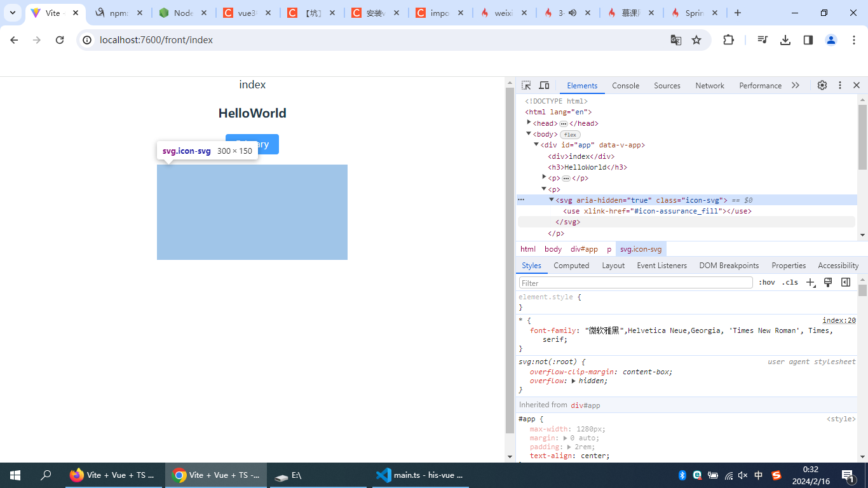The width and height of the screenshot is (868, 488).
Task: Open the Properties pane tab
Action: pos(789,266)
